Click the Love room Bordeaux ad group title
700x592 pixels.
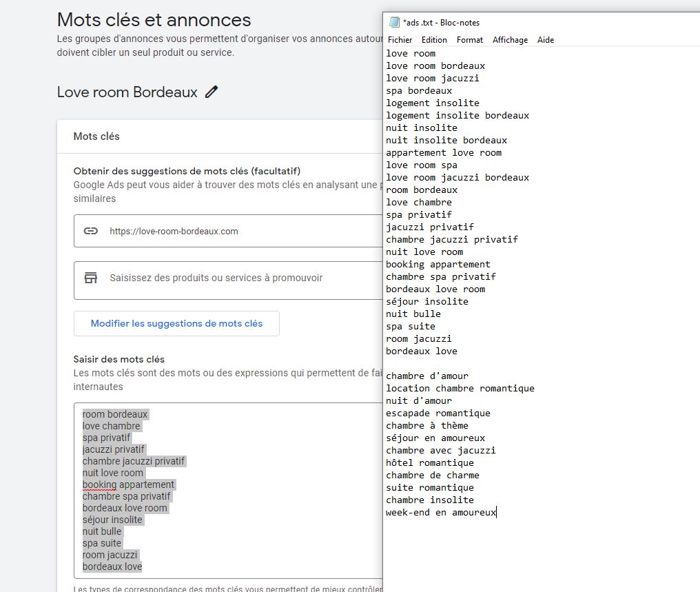pyautogui.click(x=127, y=92)
